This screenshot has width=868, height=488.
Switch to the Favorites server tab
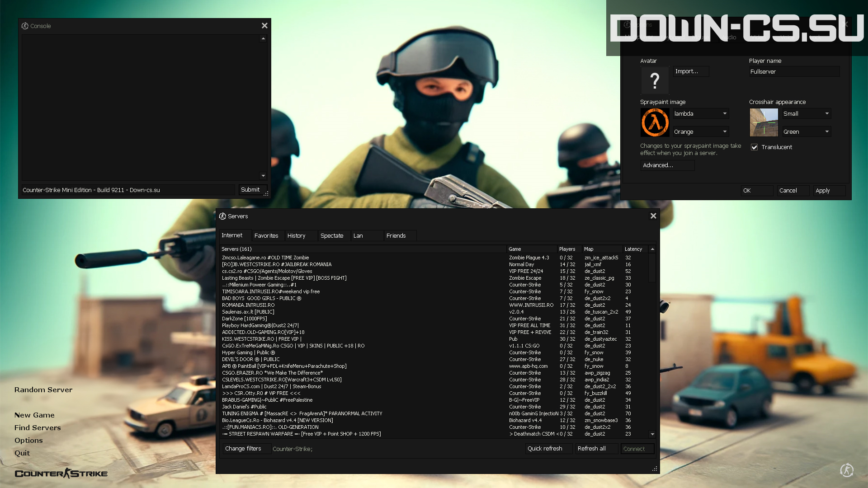coord(266,236)
